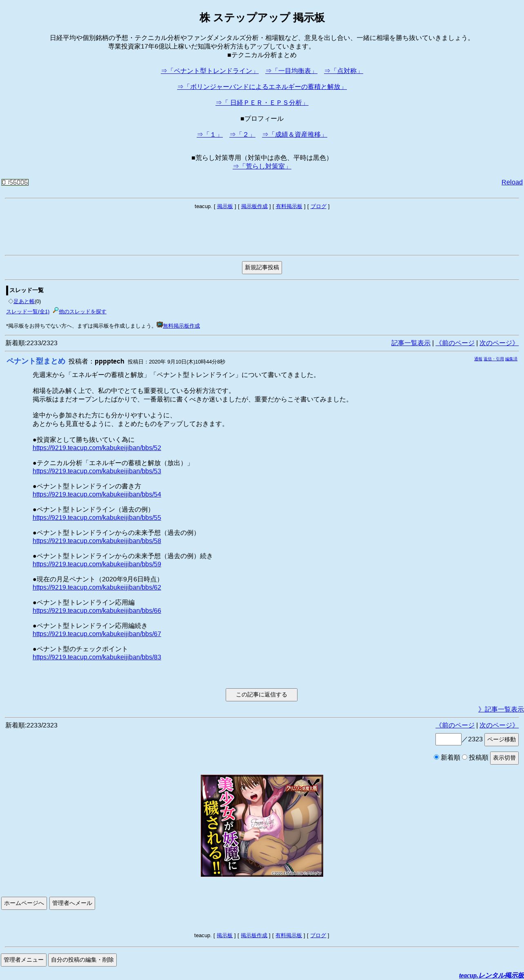Click the 表示切替 button
This screenshot has width=524, height=980.
coord(504,758)
